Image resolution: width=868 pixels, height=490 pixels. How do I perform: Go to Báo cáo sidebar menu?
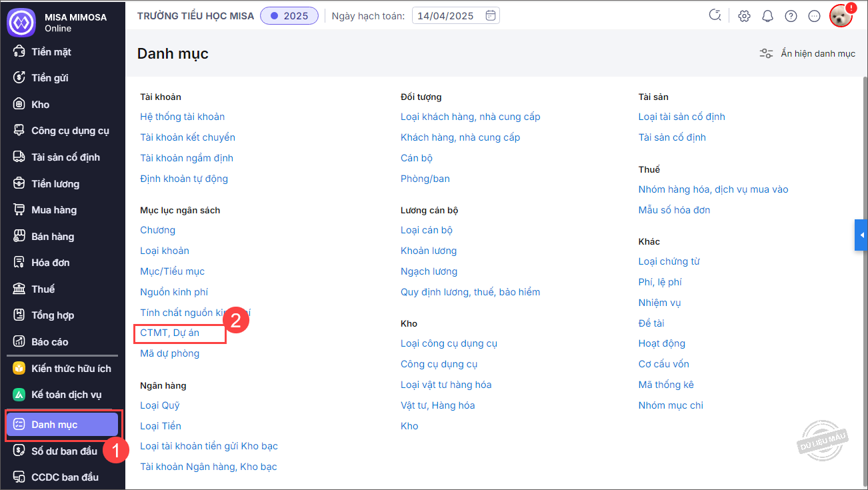[50, 342]
